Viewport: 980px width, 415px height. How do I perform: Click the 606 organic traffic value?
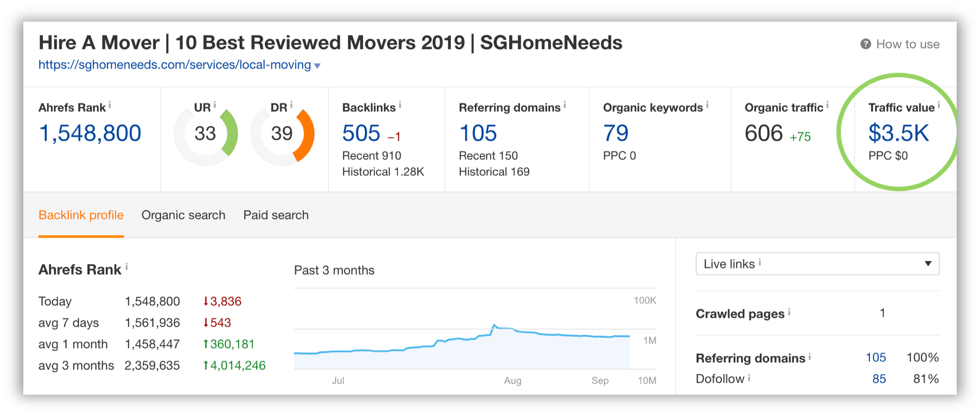tap(763, 133)
